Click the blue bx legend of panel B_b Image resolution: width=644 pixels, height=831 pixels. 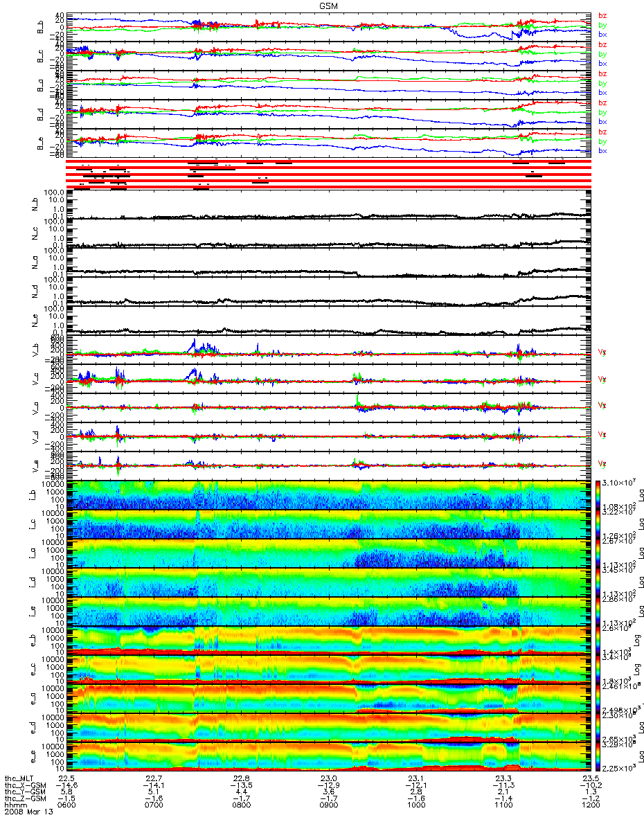click(x=602, y=34)
